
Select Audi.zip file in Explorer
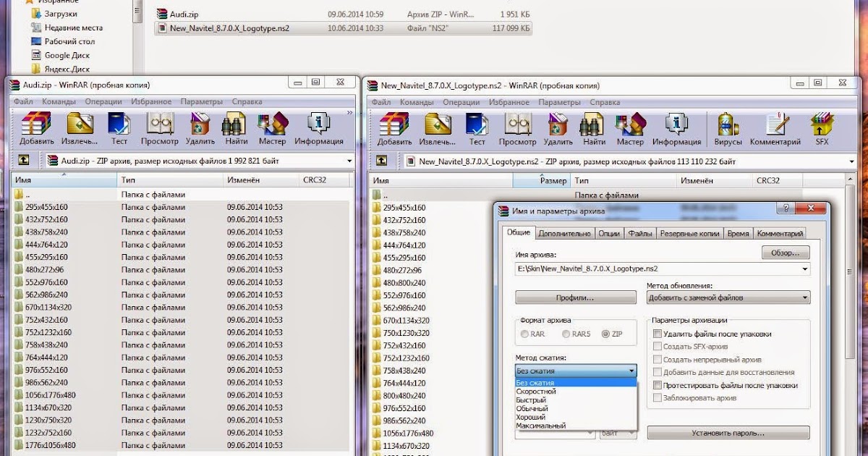coord(344,14)
